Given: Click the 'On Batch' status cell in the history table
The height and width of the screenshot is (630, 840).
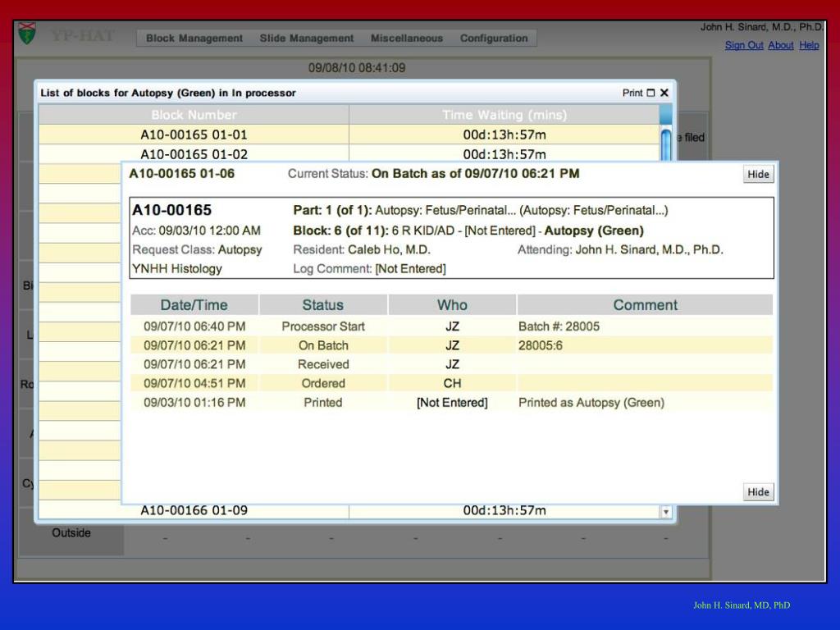Looking at the screenshot, I should 323,345.
